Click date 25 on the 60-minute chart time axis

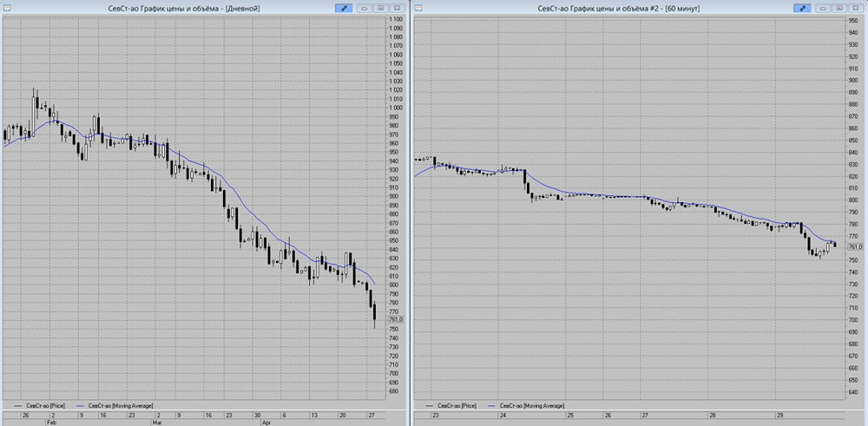570,415
